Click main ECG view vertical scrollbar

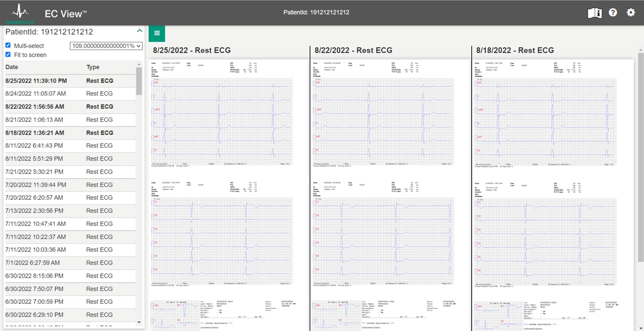(641, 148)
